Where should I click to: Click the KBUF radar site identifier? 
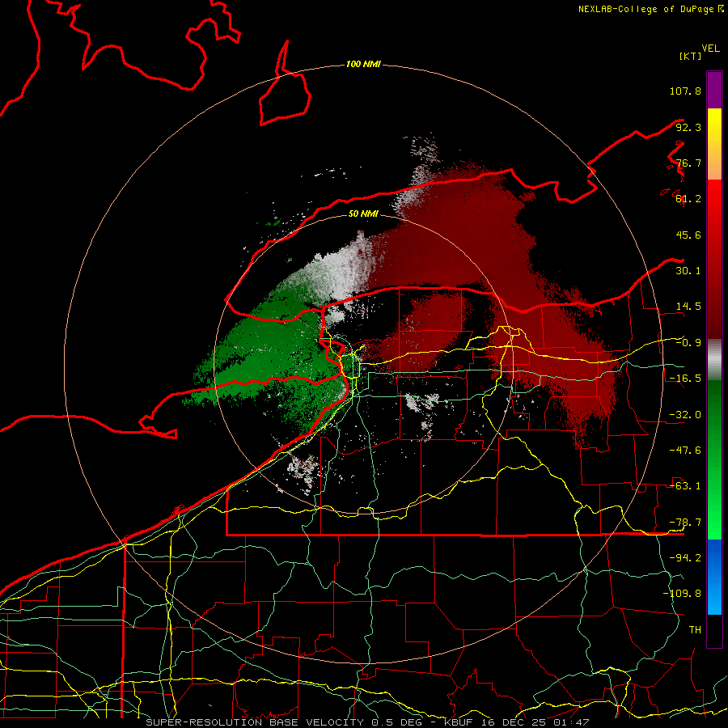coord(459,722)
